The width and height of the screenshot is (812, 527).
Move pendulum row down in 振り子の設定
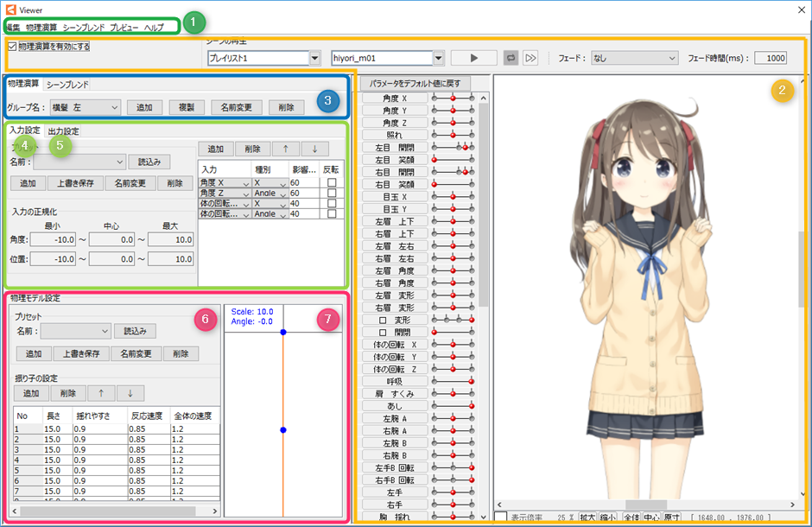coord(130,393)
